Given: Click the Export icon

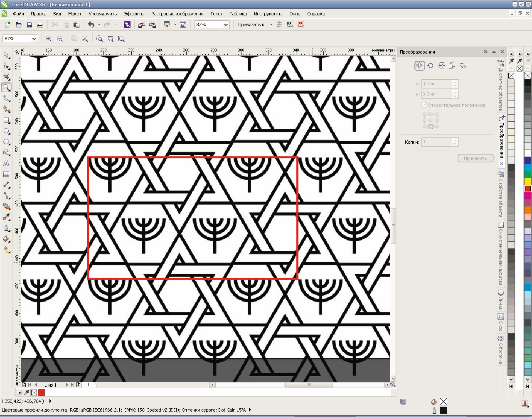Looking at the screenshot, I should tap(153, 25).
